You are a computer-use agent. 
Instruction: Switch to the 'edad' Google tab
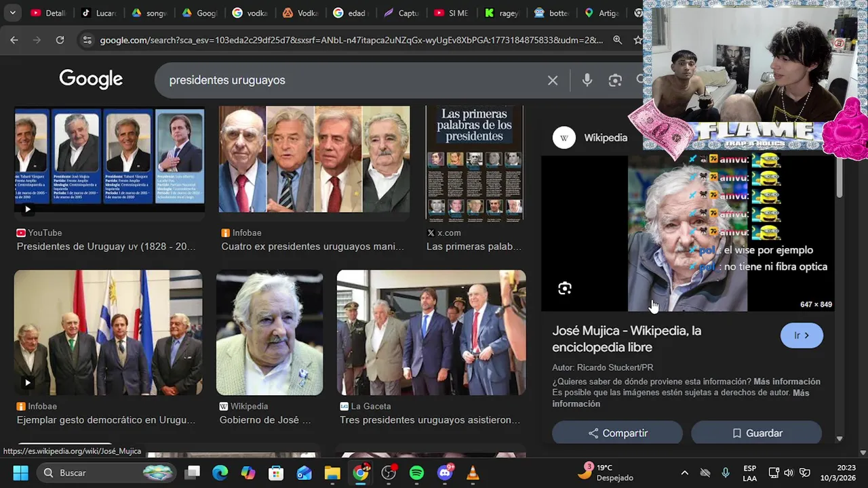pos(351,13)
